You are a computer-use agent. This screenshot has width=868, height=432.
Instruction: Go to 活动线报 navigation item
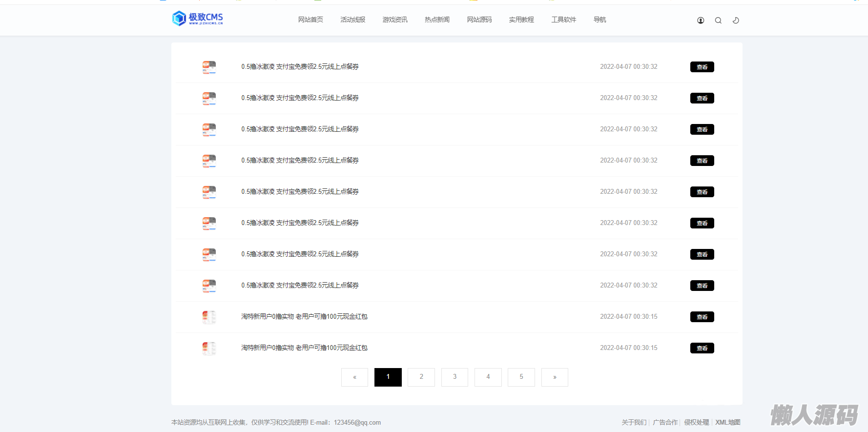coord(352,20)
